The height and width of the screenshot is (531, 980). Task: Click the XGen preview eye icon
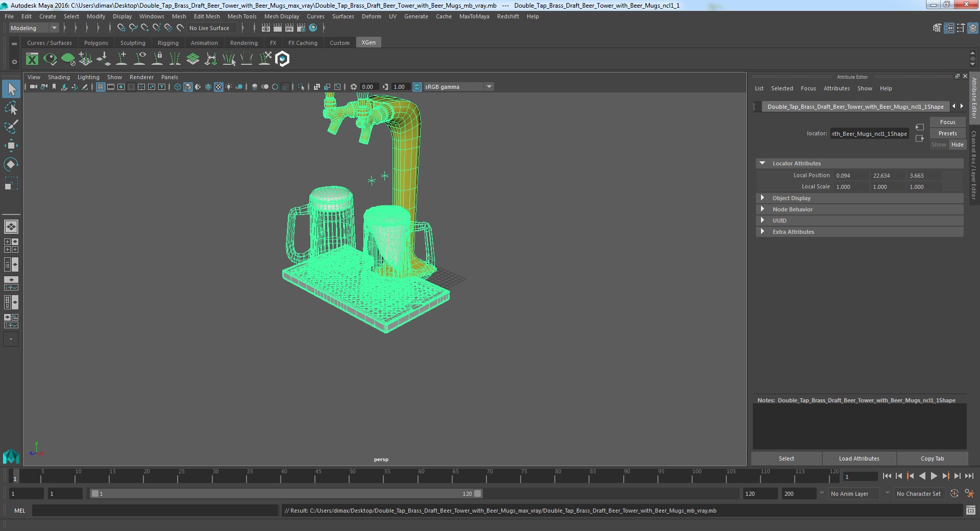[50, 59]
